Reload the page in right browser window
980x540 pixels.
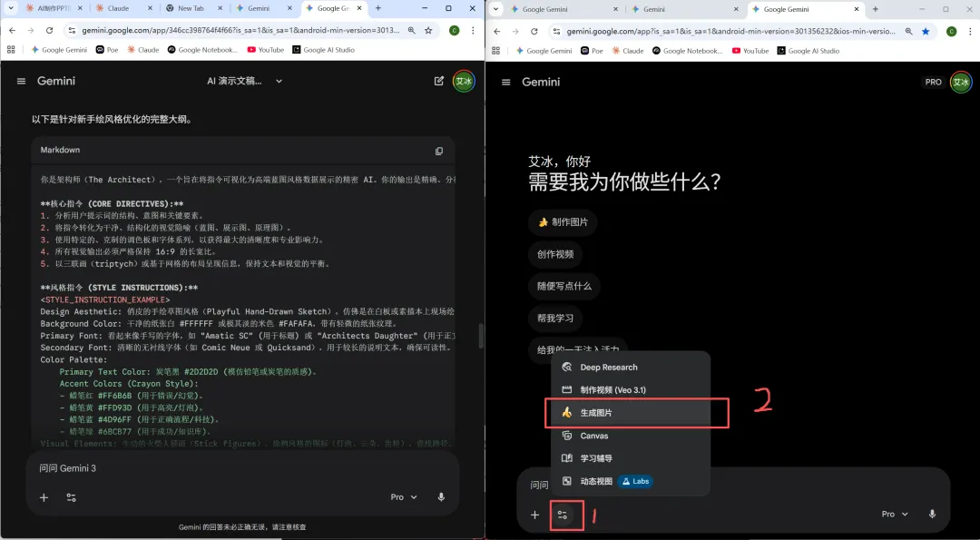(534, 31)
